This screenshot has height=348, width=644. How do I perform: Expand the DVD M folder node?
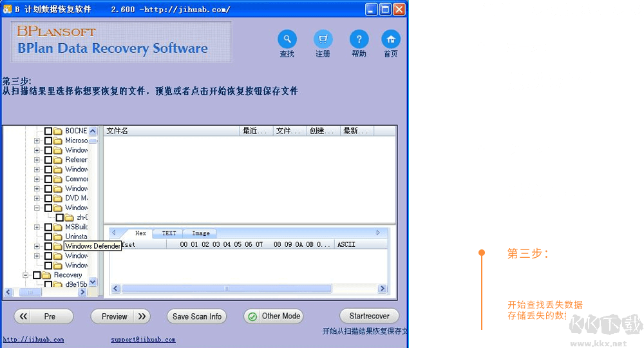pyautogui.click(x=37, y=198)
